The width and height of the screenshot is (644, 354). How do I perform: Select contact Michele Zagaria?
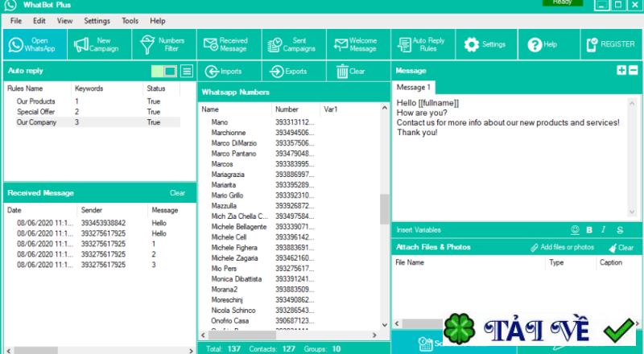pos(234,258)
